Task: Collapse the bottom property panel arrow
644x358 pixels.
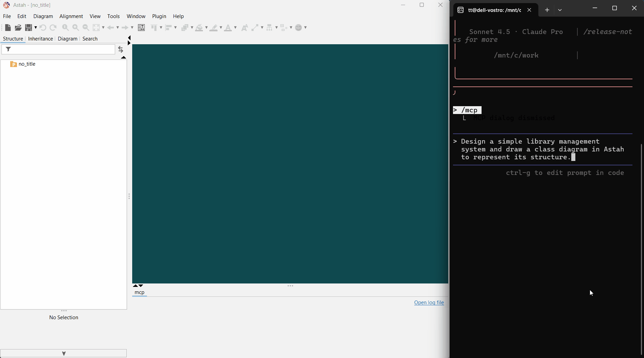Action: (x=64, y=353)
